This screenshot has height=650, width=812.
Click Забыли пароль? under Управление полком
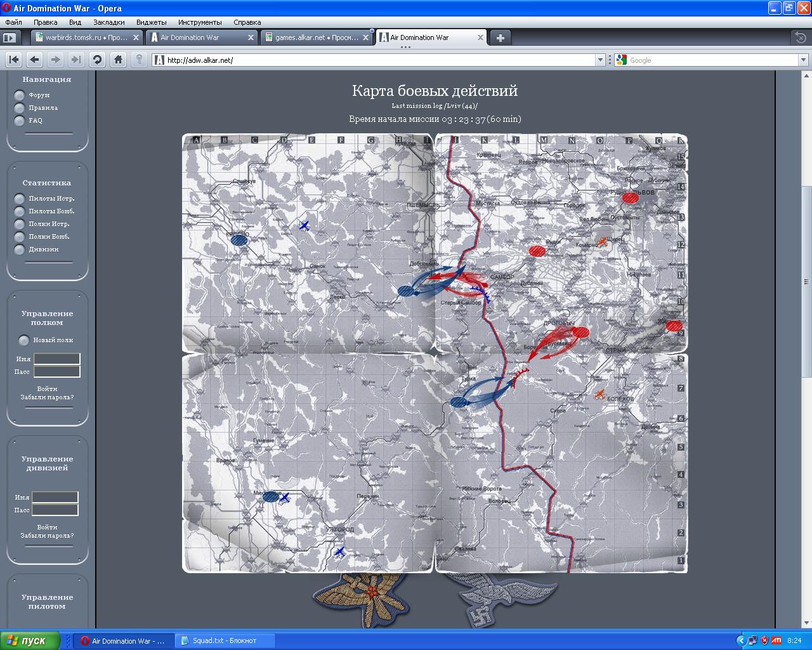(47, 397)
